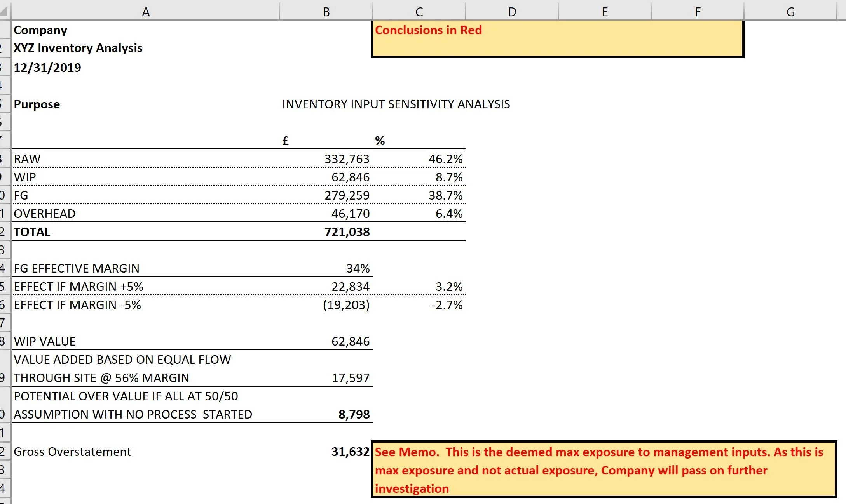
Task: Click the See Memo conclusion text box
Action: (x=604, y=470)
